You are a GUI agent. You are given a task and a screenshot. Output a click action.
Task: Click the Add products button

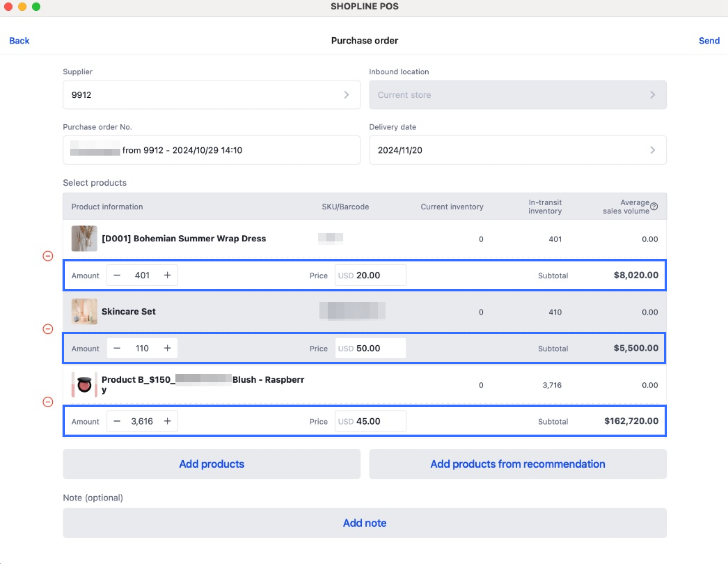(x=212, y=464)
